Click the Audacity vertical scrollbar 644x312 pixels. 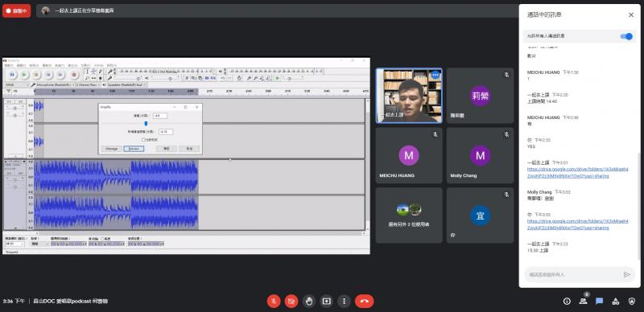tap(367, 164)
